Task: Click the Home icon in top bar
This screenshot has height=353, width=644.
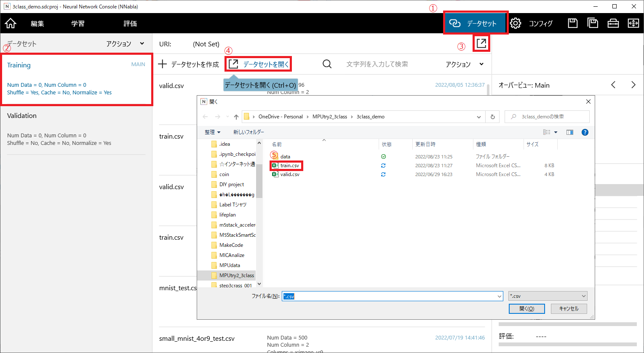Action: (x=11, y=23)
